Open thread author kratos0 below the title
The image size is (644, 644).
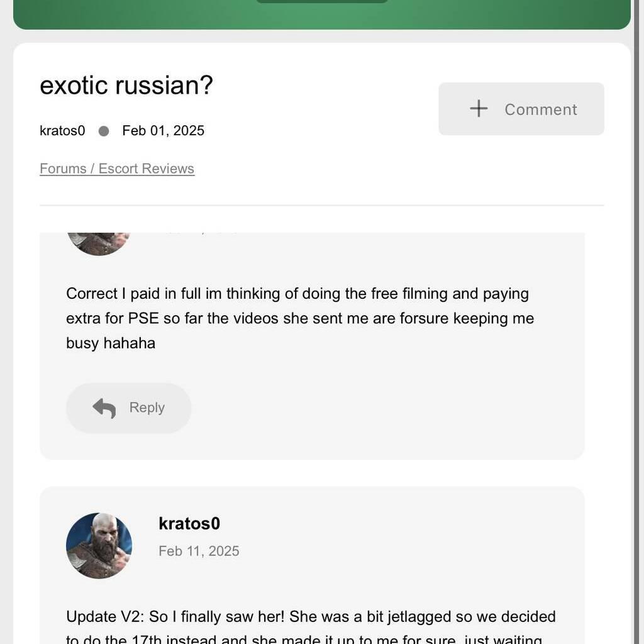(62, 131)
